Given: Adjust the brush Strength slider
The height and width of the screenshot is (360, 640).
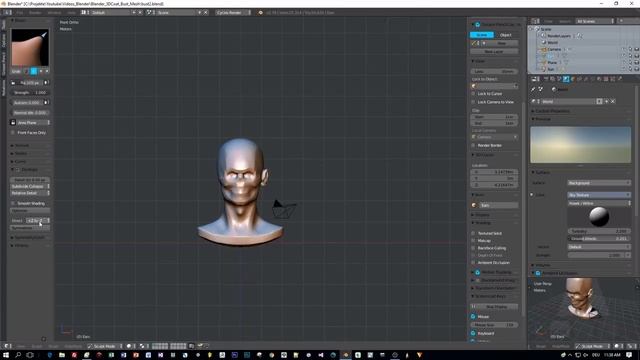Looking at the screenshot, I should click(30, 93).
